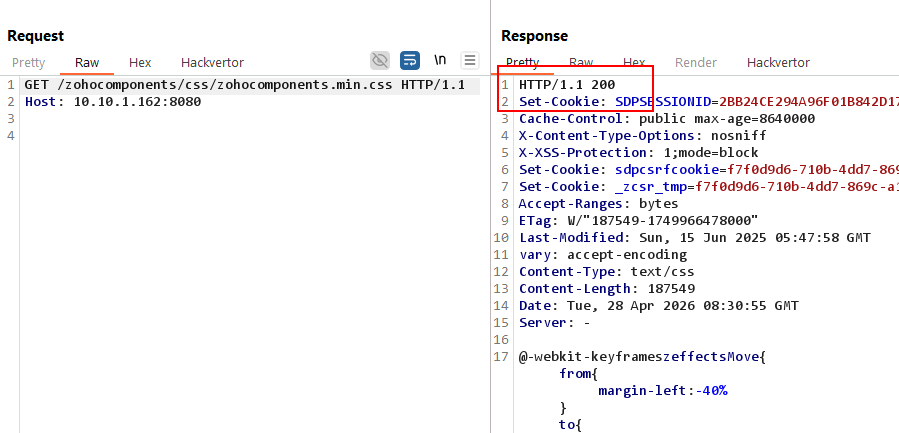
Task: Click the Last-Modified header line
Action: (695, 237)
